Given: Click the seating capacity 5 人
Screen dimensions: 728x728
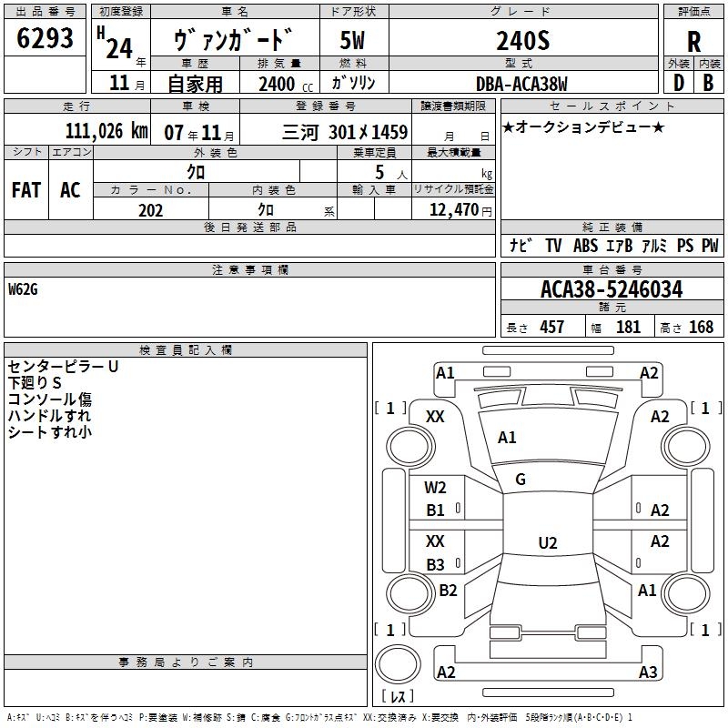Looking at the screenshot, I should click(390, 173).
